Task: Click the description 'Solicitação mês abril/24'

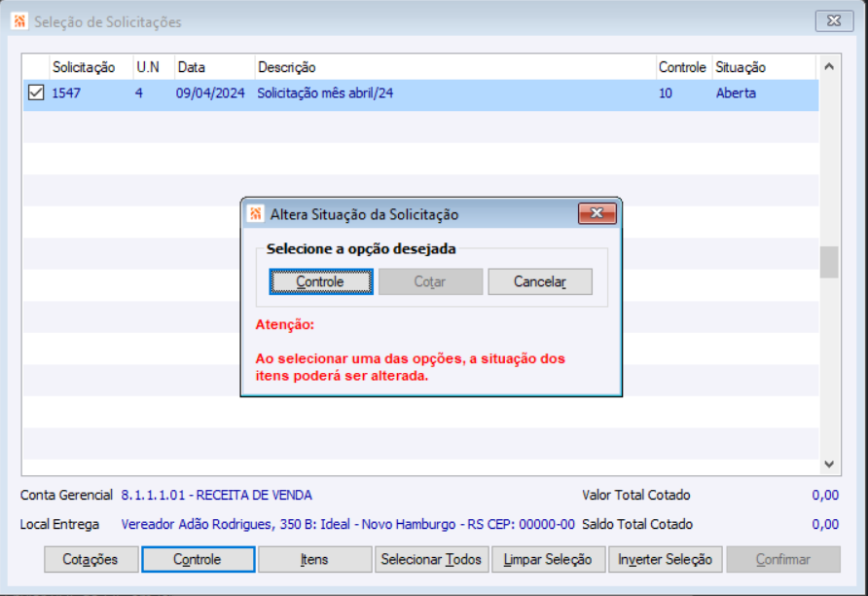Action: click(x=325, y=93)
